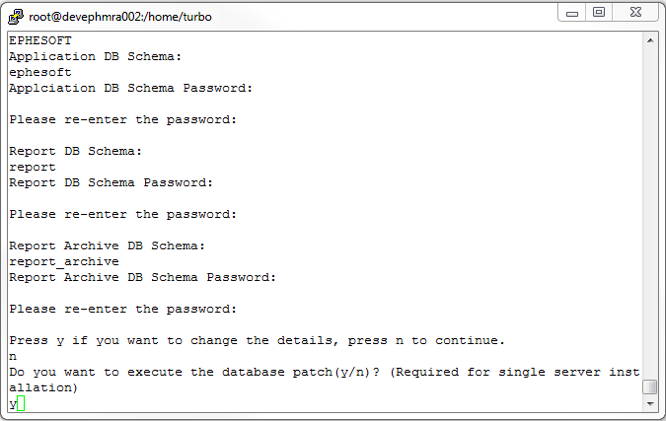Click the root@devephmra002 window title text
Viewport: 666px width, 421px height.
pos(120,17)
